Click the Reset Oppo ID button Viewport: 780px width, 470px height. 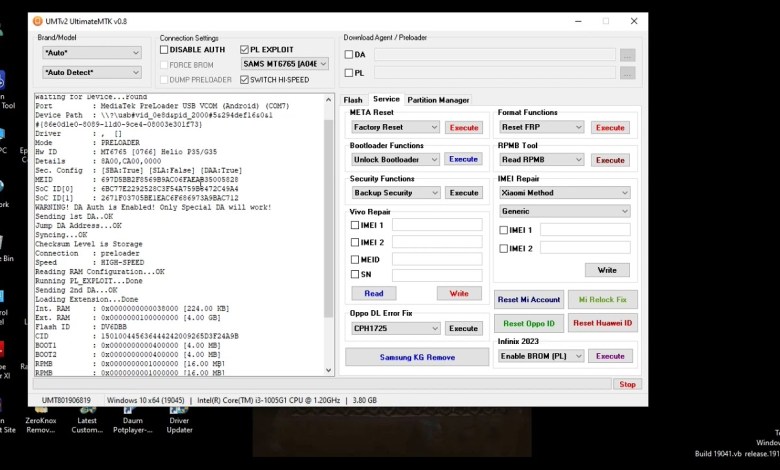click(x=529, y=323)
